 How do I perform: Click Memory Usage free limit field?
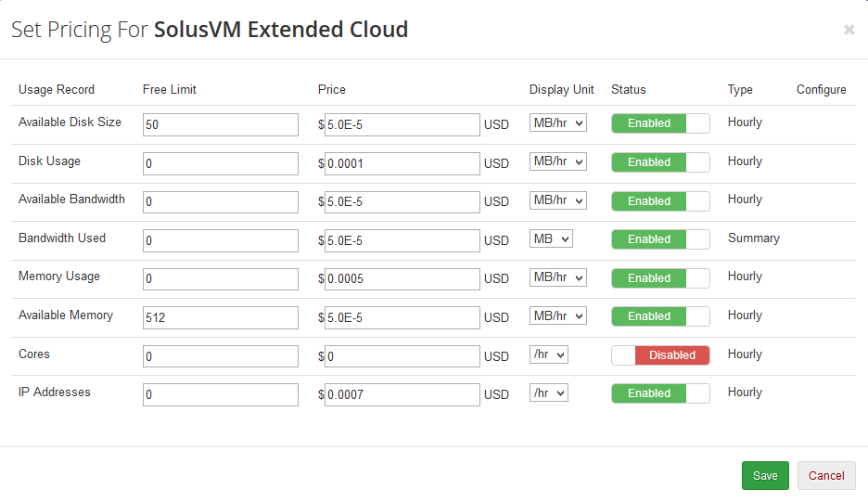click(x=221, y=278)
